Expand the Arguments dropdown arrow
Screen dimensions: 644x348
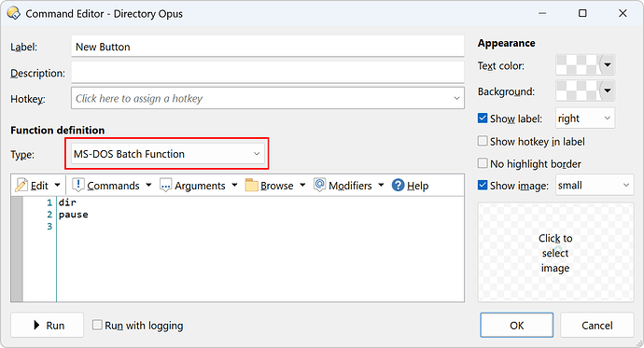tap(234, 185)
